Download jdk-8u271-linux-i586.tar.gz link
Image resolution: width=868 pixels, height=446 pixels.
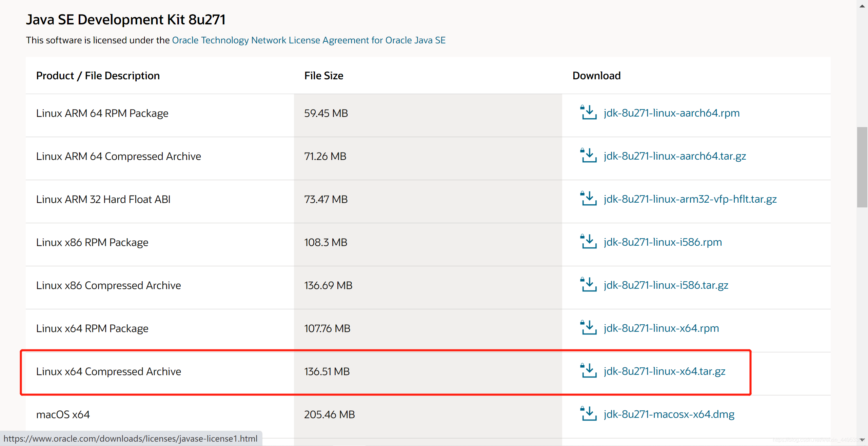coord(666,285)
